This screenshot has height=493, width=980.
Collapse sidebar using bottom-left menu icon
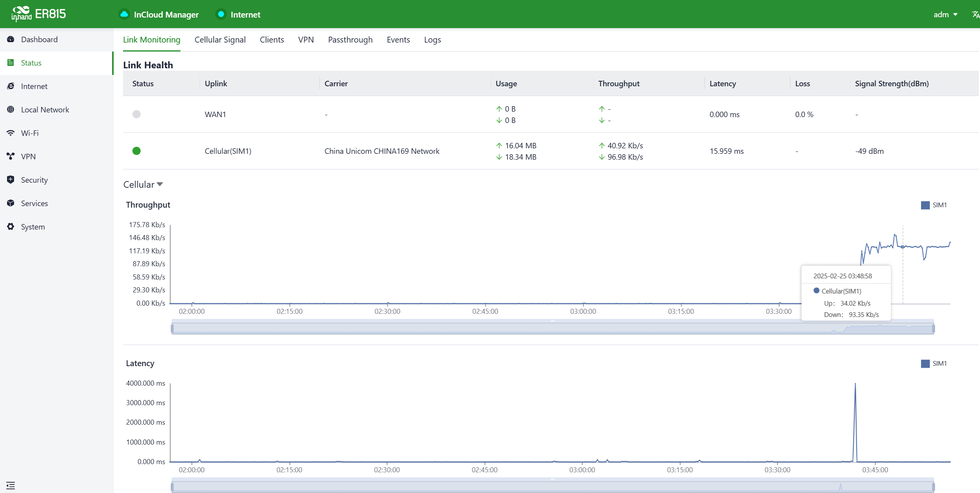(11, 486)
